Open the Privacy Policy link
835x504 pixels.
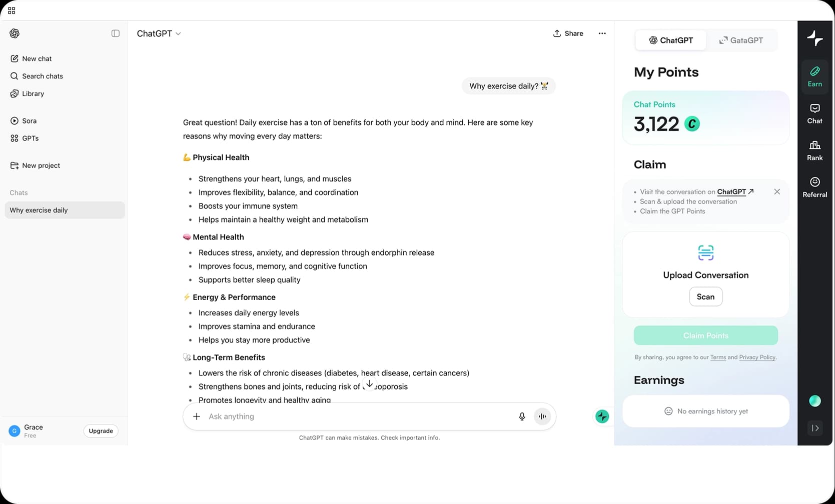[x=757, y=357]
